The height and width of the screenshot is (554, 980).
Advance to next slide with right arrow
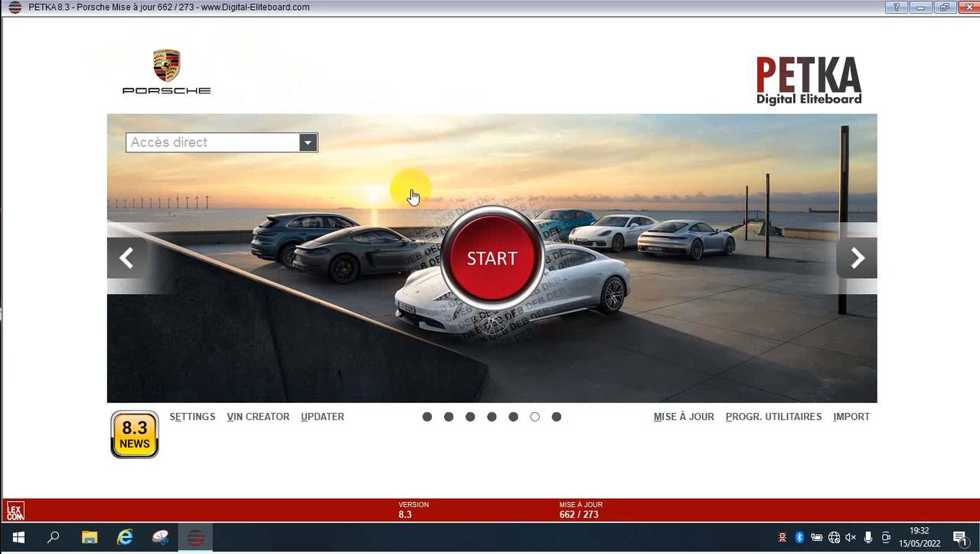[857, 258]
